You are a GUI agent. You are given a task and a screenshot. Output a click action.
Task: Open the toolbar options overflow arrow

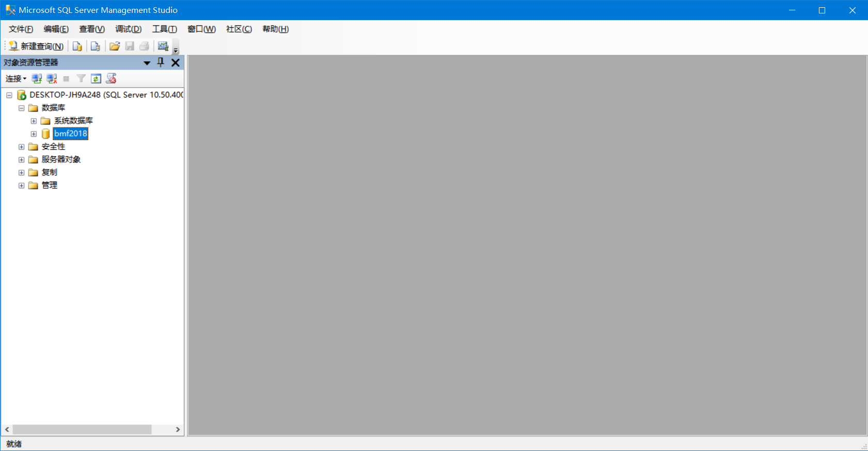coord(176,50)
